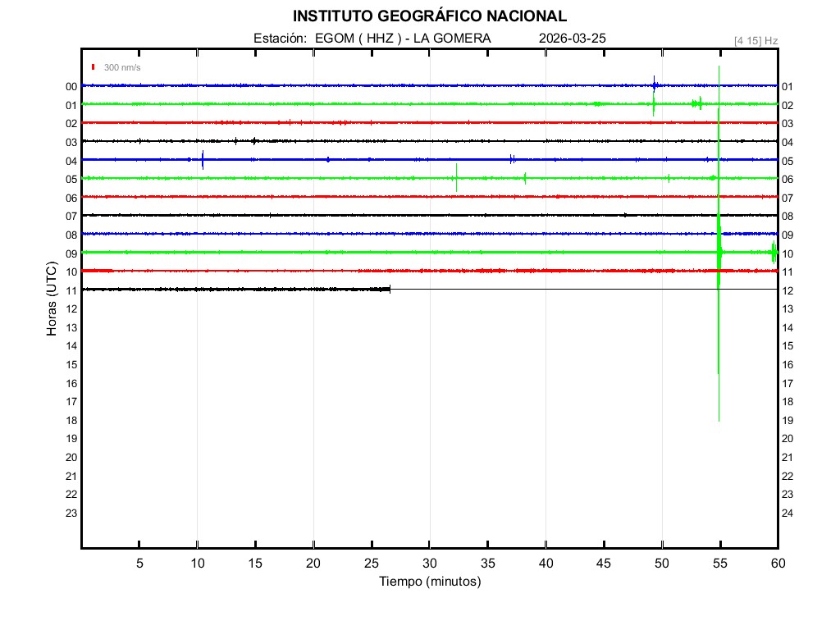The width and height of the screenshot is (840, 630).
Task: Click the 30 minute tick label
Action: pos(429,563)
